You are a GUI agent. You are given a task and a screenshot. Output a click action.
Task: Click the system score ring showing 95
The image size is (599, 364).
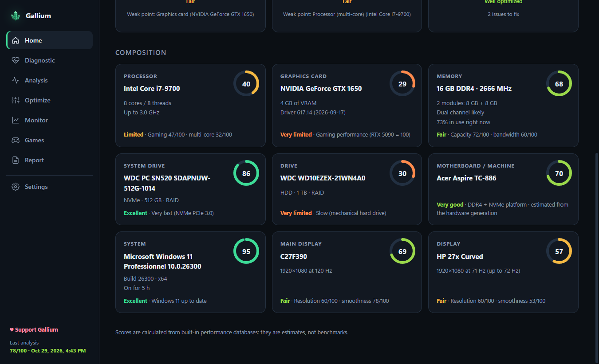click(x=246, y=251)
